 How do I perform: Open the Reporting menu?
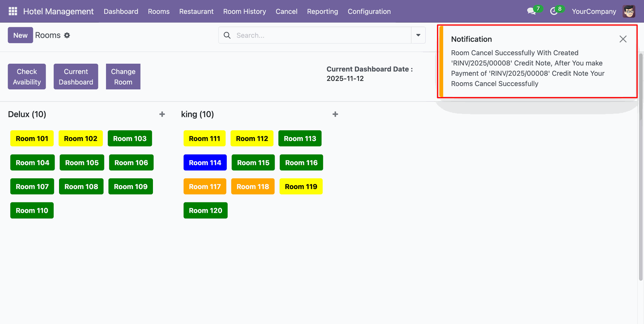click(x=322, y=11)
